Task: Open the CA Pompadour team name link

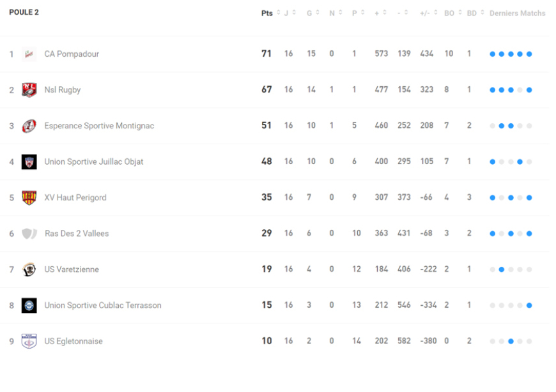Action: pos(72,54)
